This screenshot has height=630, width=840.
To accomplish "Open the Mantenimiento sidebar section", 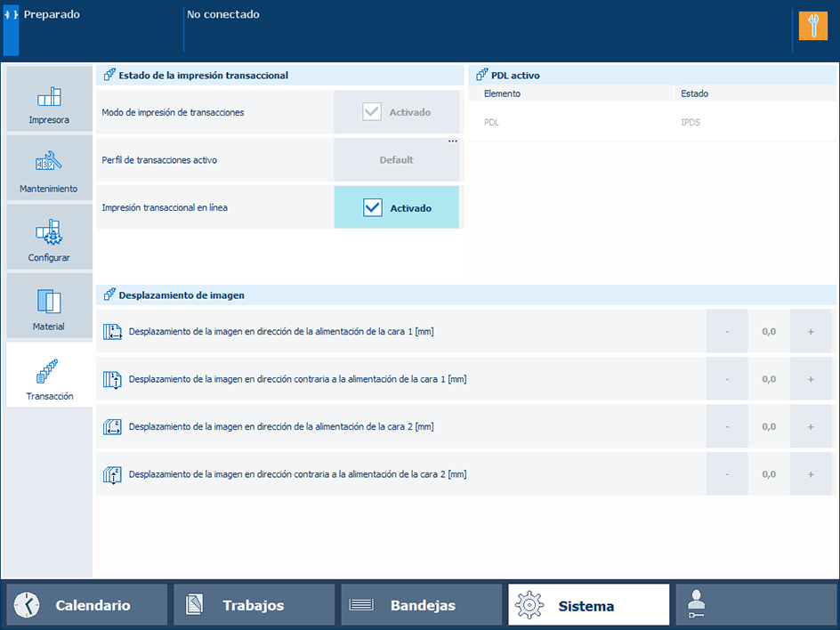I will pyautogui.click(x=49, y=167).
